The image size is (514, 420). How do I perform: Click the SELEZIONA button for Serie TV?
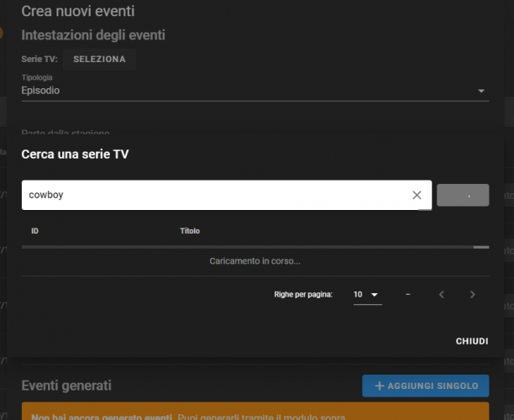[99, 59]
